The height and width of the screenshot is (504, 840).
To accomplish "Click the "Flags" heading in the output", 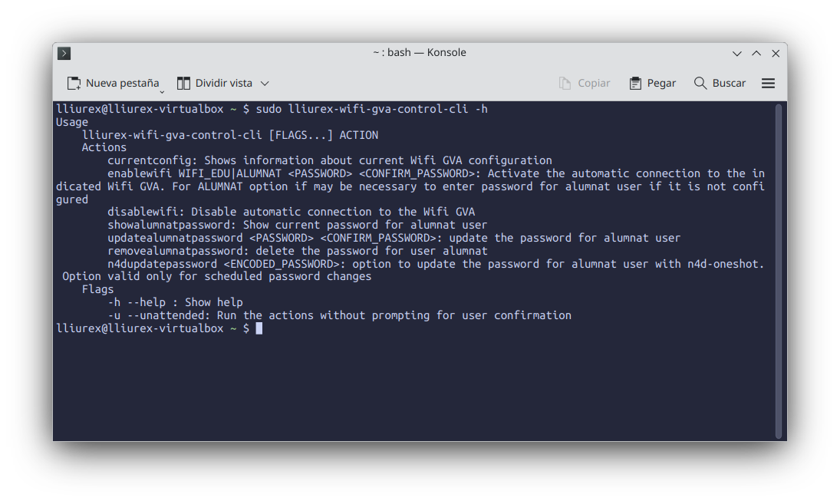I will (x=97, y=289).
